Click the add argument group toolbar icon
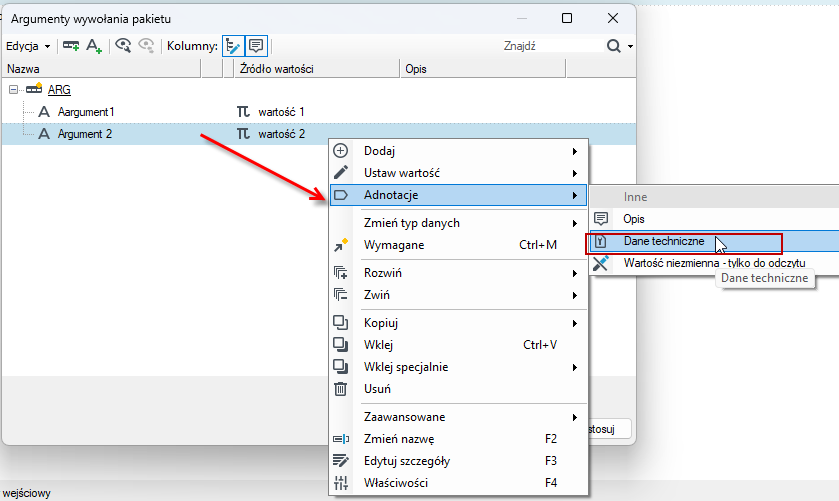The height and width of the screenshot is (501, 839). pos(71,46)
